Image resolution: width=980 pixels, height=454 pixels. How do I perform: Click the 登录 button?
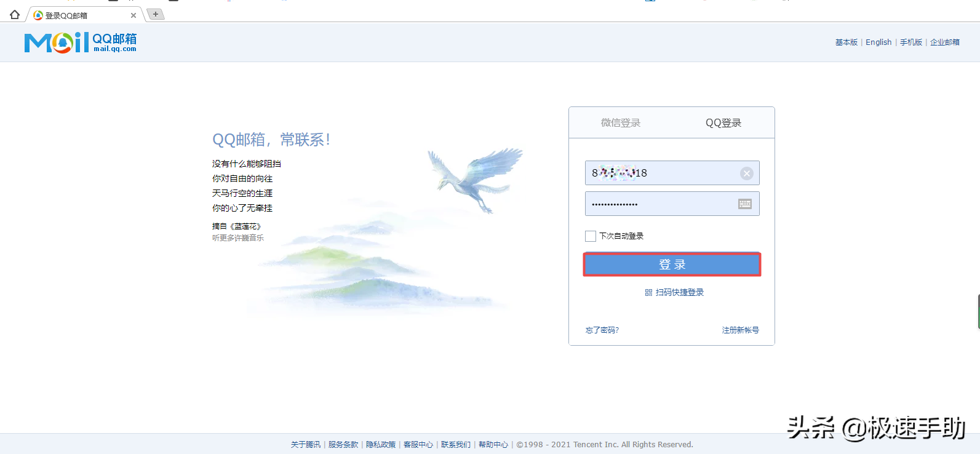coord(672,265)
